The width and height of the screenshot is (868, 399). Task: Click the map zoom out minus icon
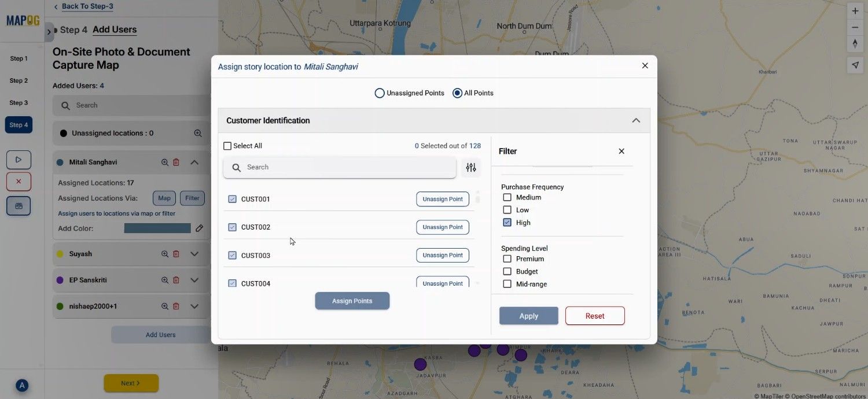[x=855, y=28]
